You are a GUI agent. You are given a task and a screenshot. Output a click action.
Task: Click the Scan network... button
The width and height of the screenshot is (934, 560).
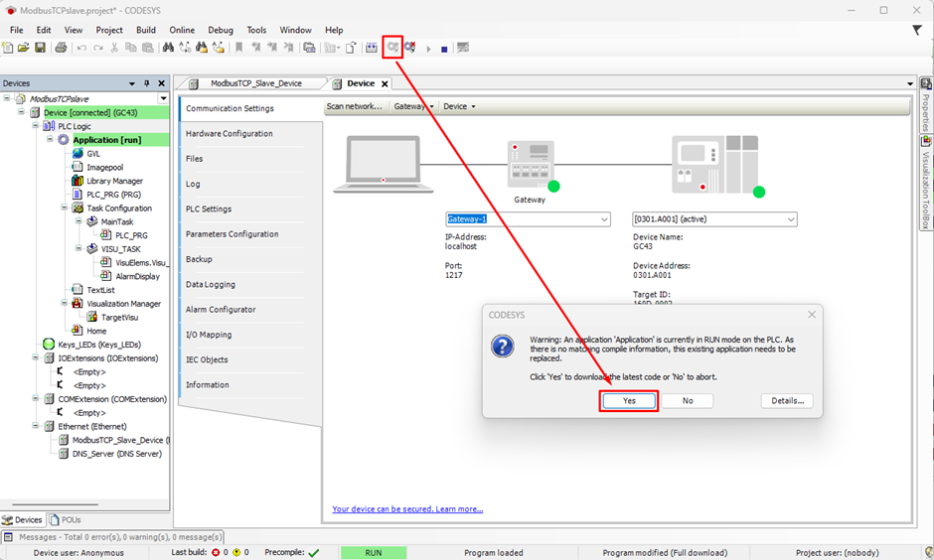point(354,106)
